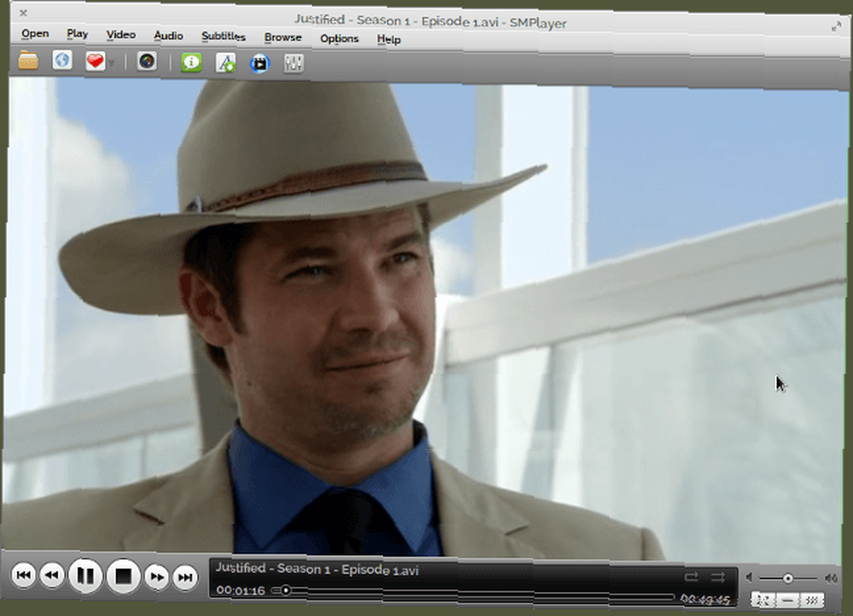Open the Video menu
The height and width of the screenshot is (616, 853).
click(121, 35)
